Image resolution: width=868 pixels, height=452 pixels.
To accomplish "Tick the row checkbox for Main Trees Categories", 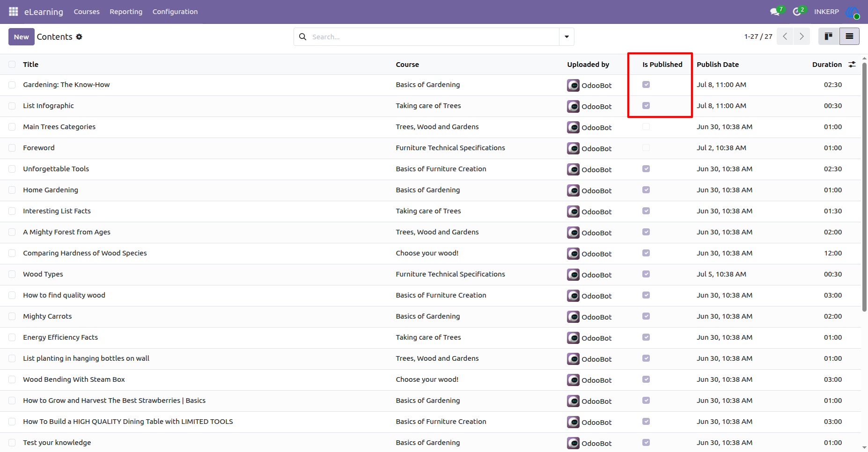I will (12, 127).
